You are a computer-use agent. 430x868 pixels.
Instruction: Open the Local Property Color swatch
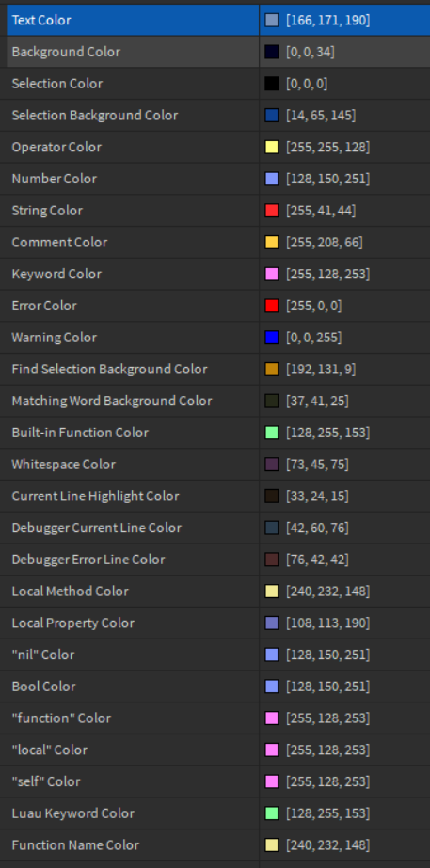[x=272, y=623]
